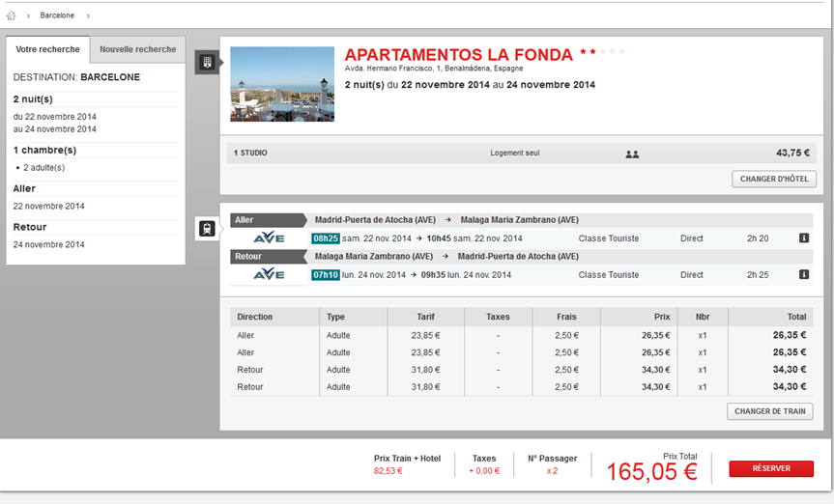Image resolution: width=834 pixels, height=504 pixels.
Task: Switch to Nouvelle recherche tab
Action: point(137,49)
